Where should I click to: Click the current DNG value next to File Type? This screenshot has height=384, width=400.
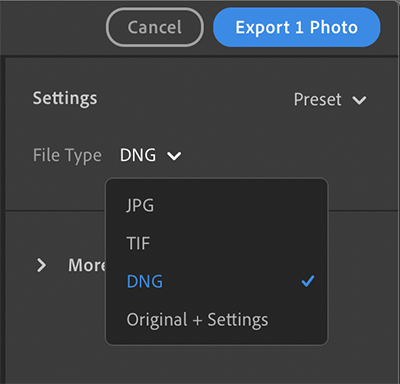tap(138, 155)
